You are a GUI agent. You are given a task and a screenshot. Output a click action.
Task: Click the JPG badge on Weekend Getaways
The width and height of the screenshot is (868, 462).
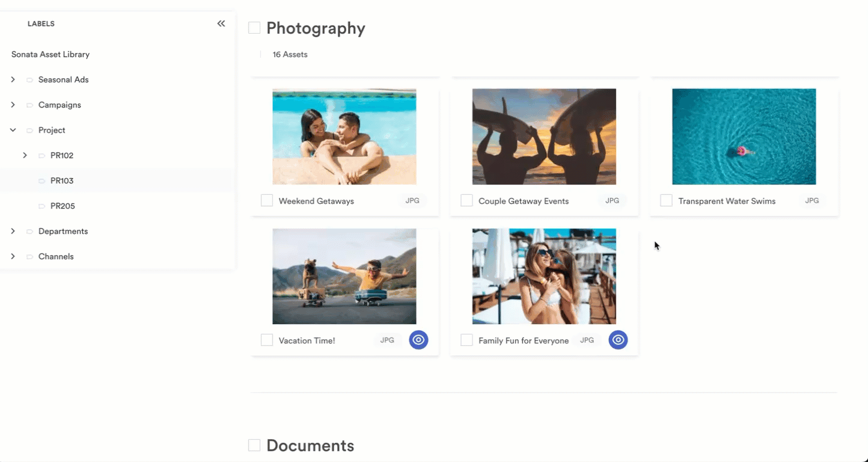click(x=412, y=200)
